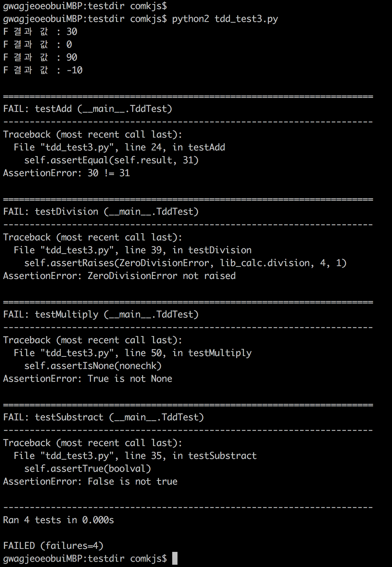392x567 pixels.
Task: Click the line 24 testAdd file reference
Action: coord(119,147)
